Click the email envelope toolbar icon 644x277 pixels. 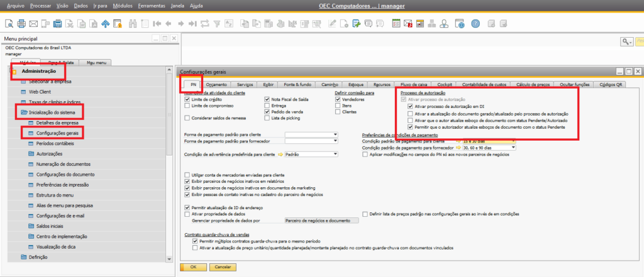pos(33,24)
